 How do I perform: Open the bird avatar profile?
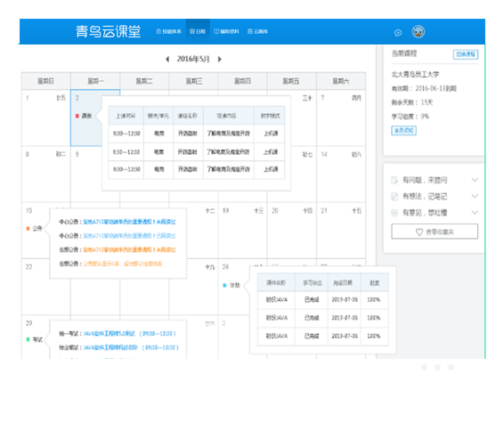coord(419,31)
